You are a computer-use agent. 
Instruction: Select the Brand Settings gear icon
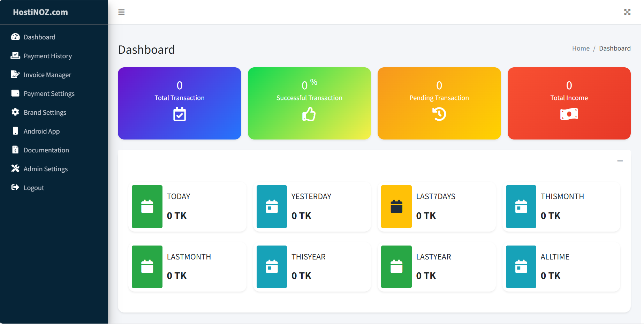point(15,112)
